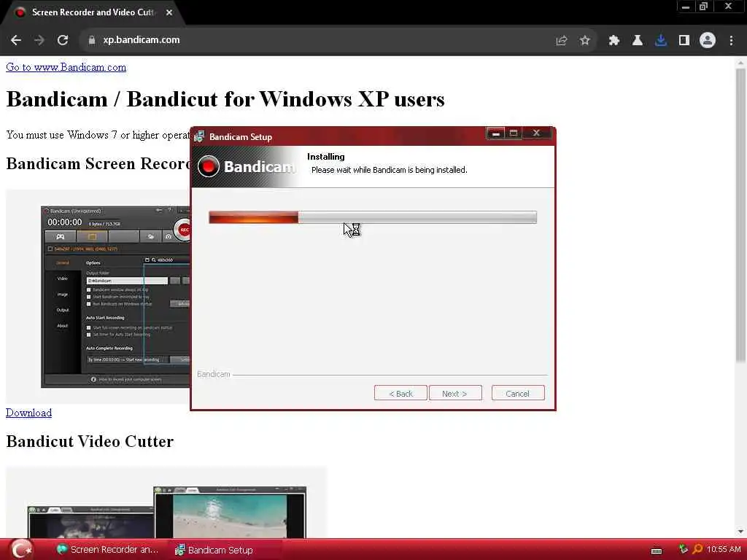Follow Go to www.Bandicam.com link
This screenshot has height=560, width=747.
(x=66, y=67)
